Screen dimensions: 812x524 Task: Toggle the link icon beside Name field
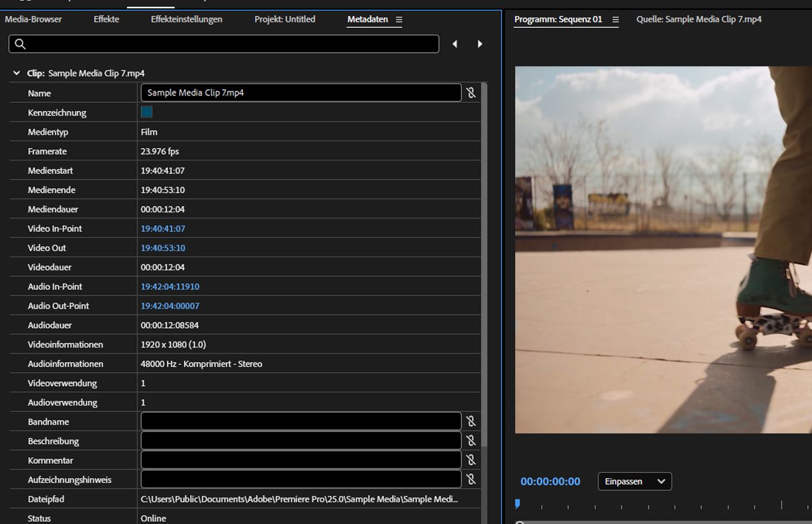(471, 93)
